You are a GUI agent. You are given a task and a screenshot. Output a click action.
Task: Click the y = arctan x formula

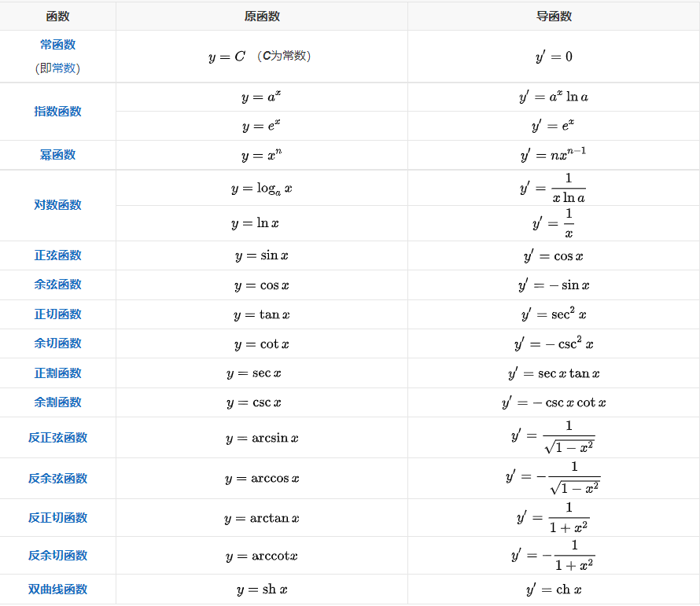click(262, 519)
